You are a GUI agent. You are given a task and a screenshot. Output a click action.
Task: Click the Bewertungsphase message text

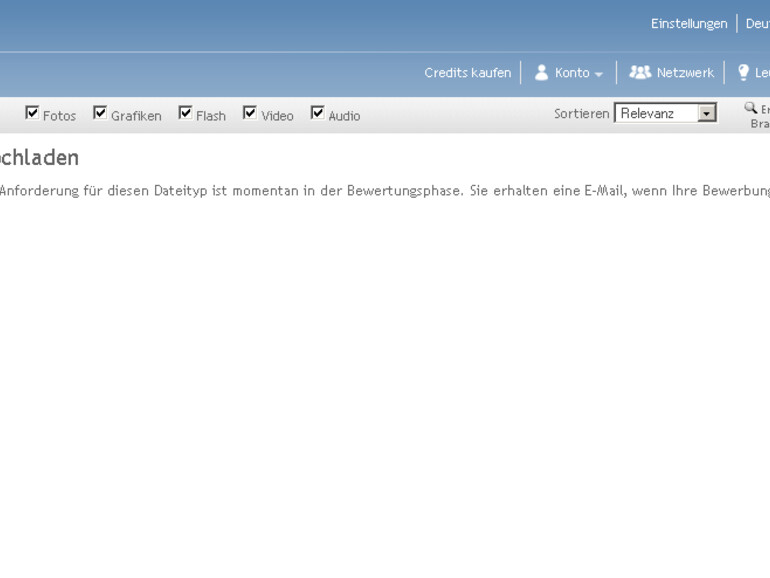pos(385,191)
